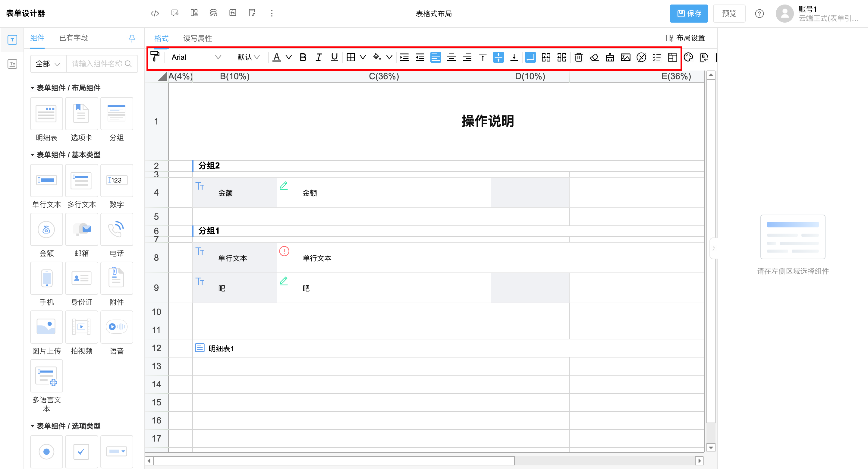Apply fill color with paint bucket
The image size is (868, 469).
[x=377, y=57]
